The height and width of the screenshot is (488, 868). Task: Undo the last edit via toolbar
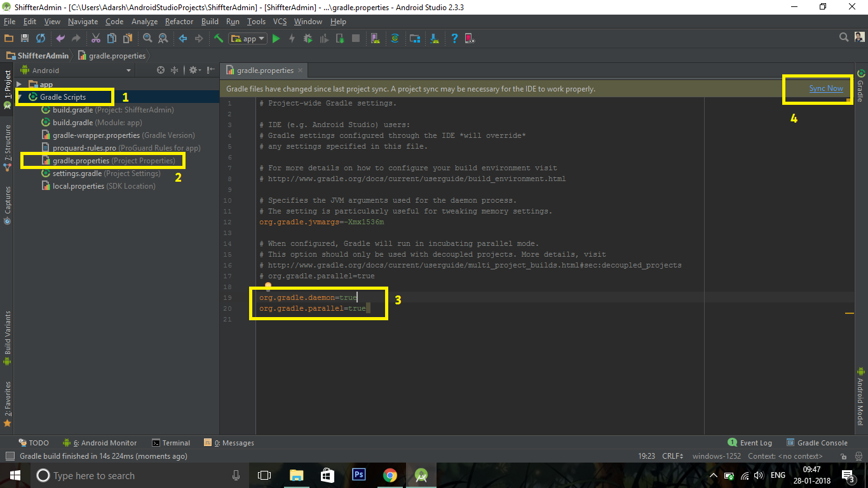pyautogui.click(x=61, y=39)
